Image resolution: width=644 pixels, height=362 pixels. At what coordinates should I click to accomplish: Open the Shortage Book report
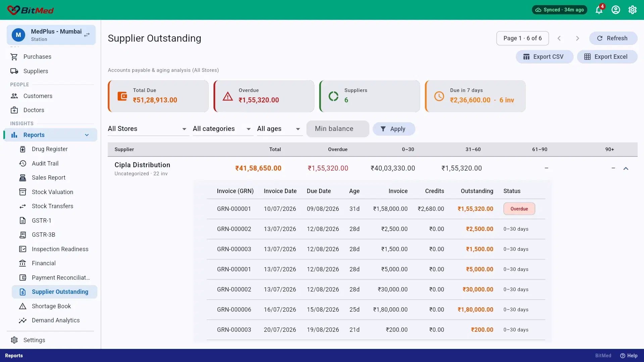[54, 306]
